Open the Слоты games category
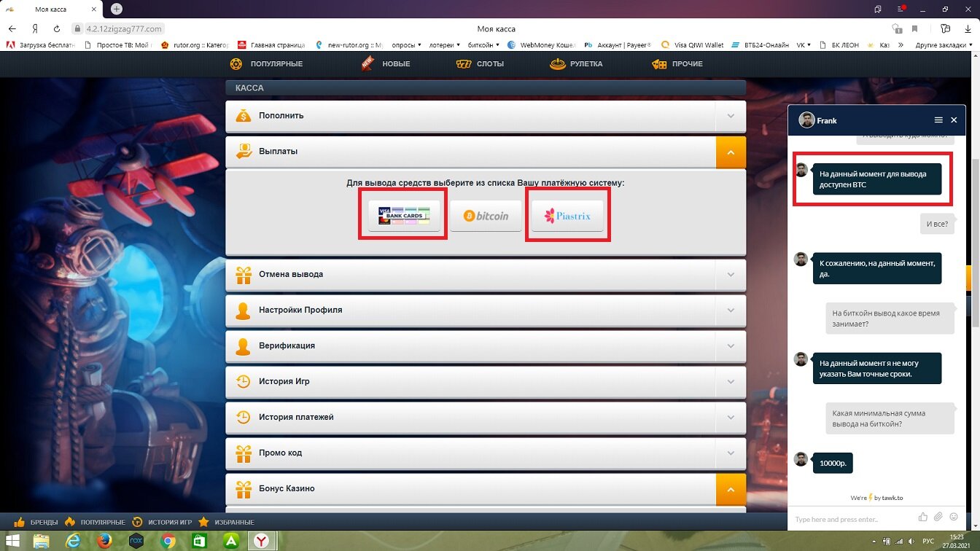 point(480,64)
